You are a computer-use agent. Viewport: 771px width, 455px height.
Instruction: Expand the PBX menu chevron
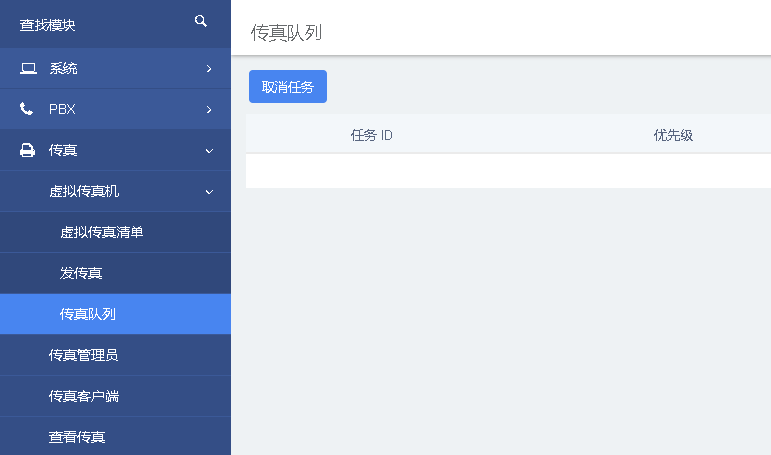(x=209, y=109)
